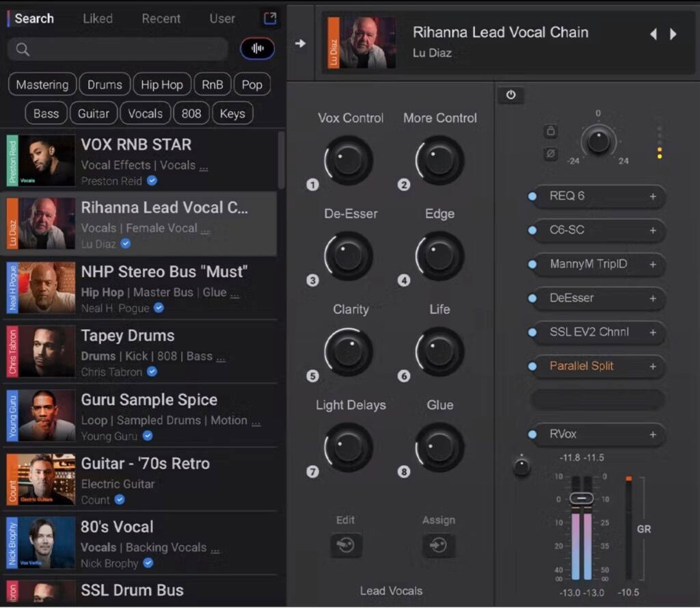Bypass MannyM TripID via its blue dot

(532, 264)
